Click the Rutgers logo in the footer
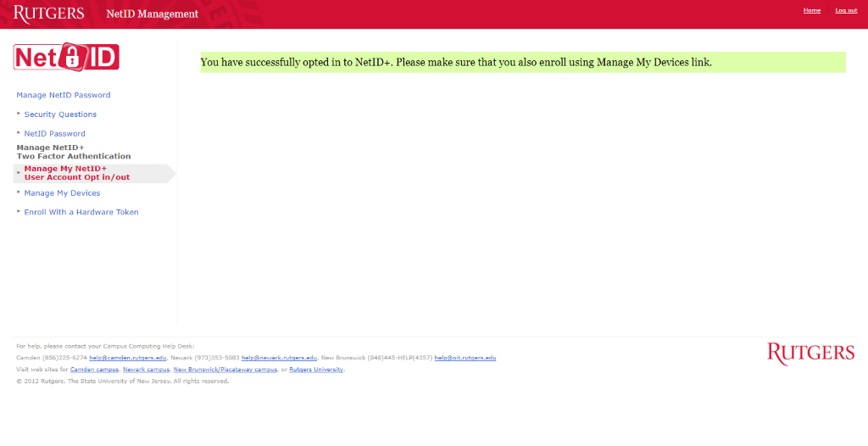This screenshot has width=868, height=446. click(x=810, y=354)
